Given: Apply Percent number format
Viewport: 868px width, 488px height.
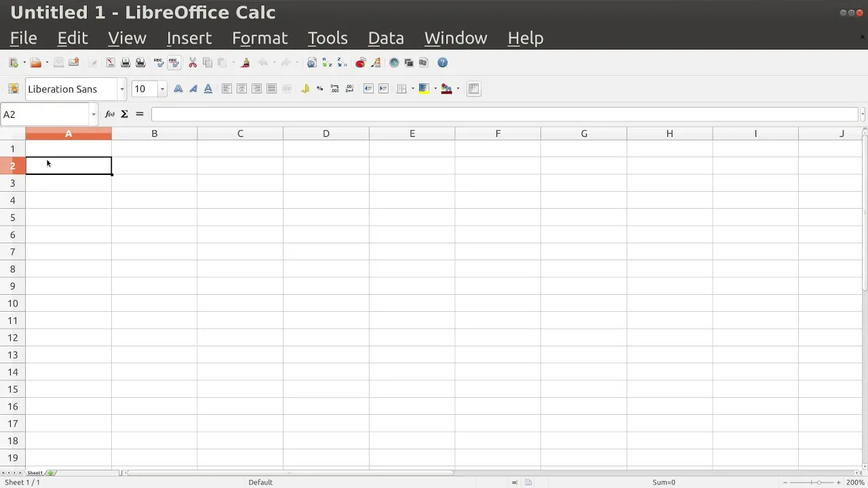Looking at the screenshot, I should pos(320,89).
